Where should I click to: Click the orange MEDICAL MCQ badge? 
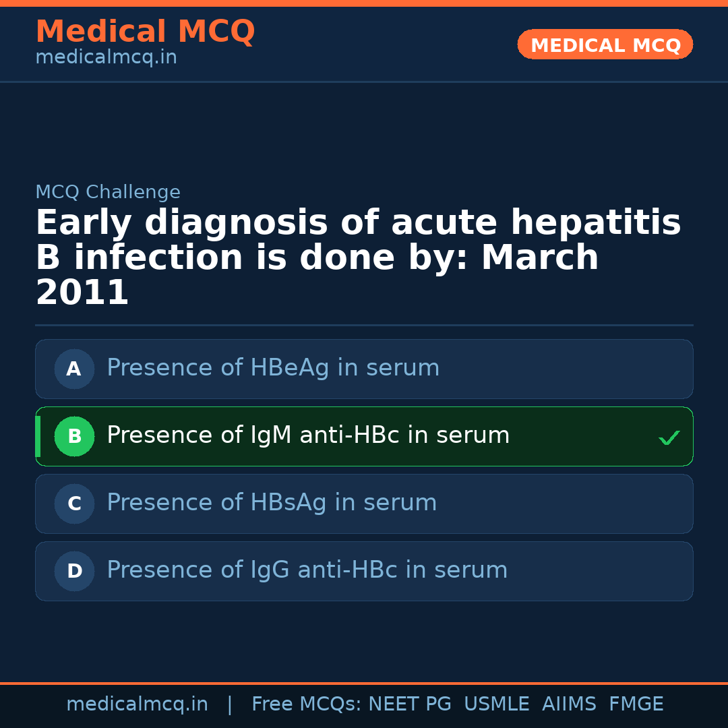tap(605, 44)
